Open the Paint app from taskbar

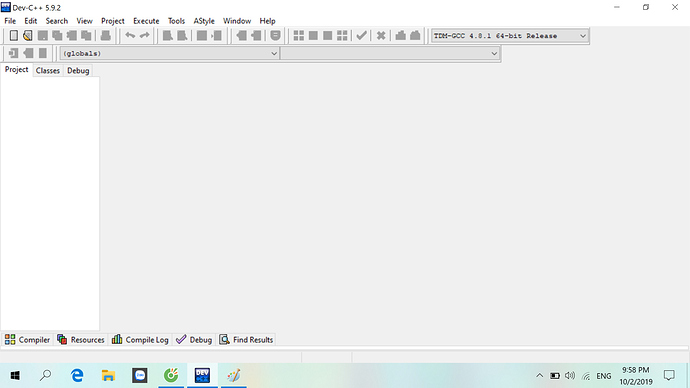234,376
